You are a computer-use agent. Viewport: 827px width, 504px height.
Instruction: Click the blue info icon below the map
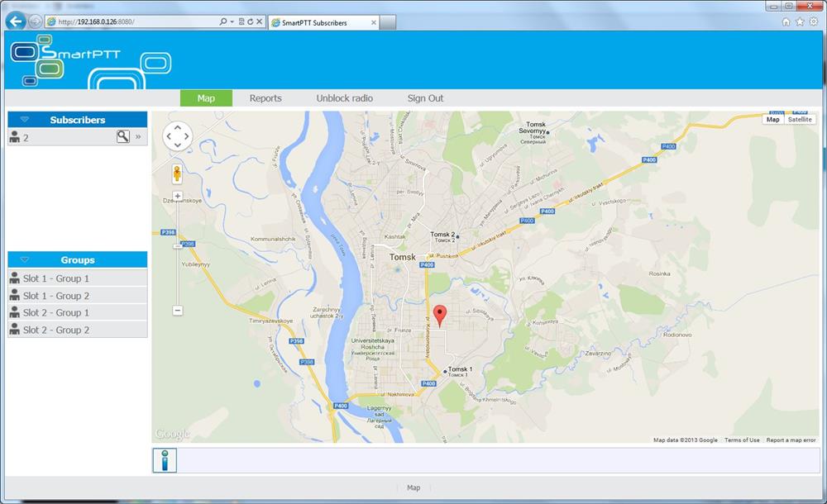(x=165, y=460)
